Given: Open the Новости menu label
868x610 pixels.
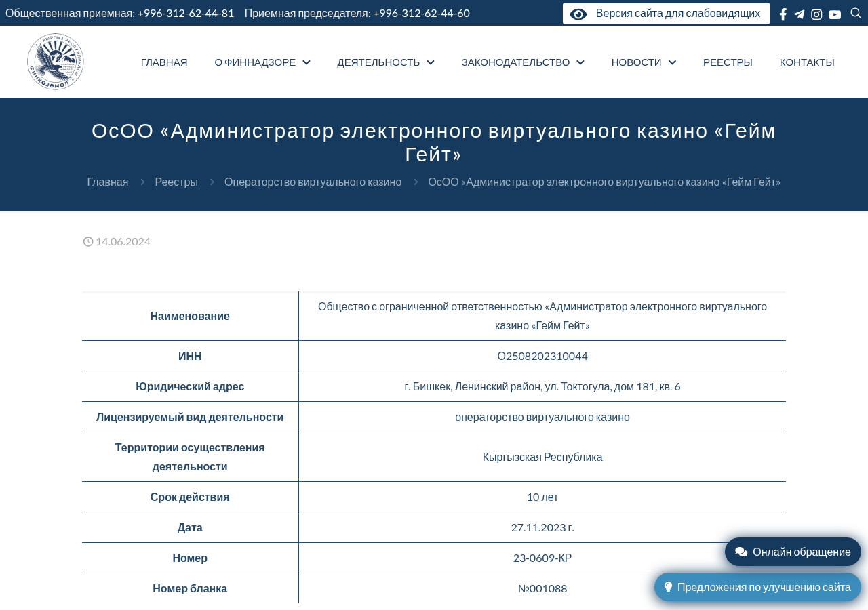Looking at the screenshot, I should click(636, 62).
